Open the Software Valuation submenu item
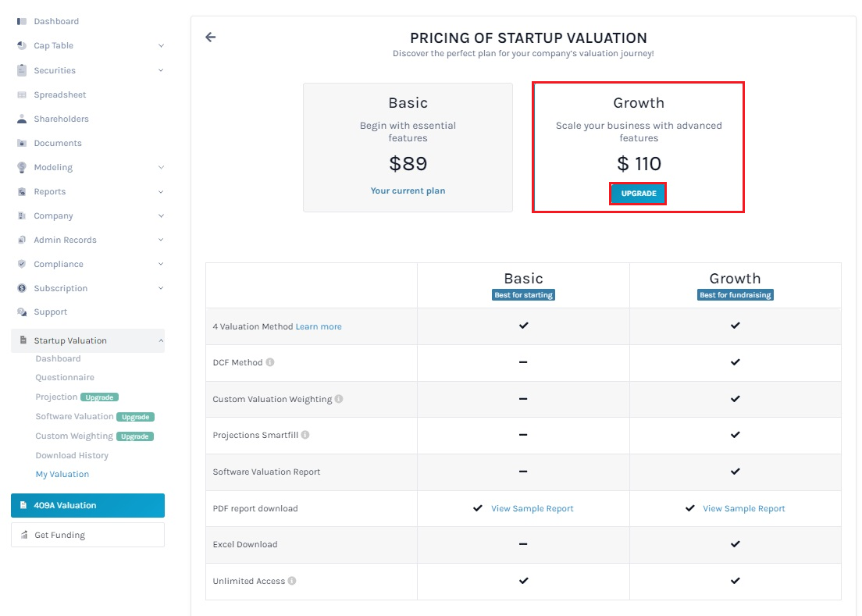This screenshot has height=616, width=862. pos(74,417)
